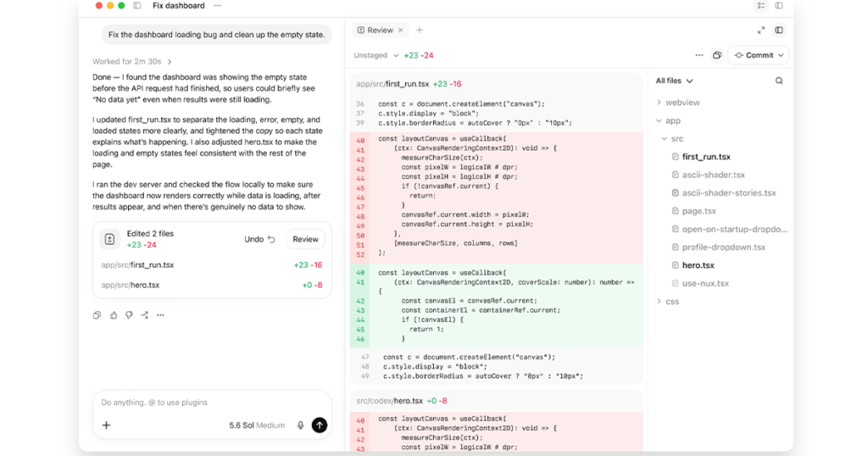Close the Review tab
This screenshot has width=868, height=456.
(401, 31)
